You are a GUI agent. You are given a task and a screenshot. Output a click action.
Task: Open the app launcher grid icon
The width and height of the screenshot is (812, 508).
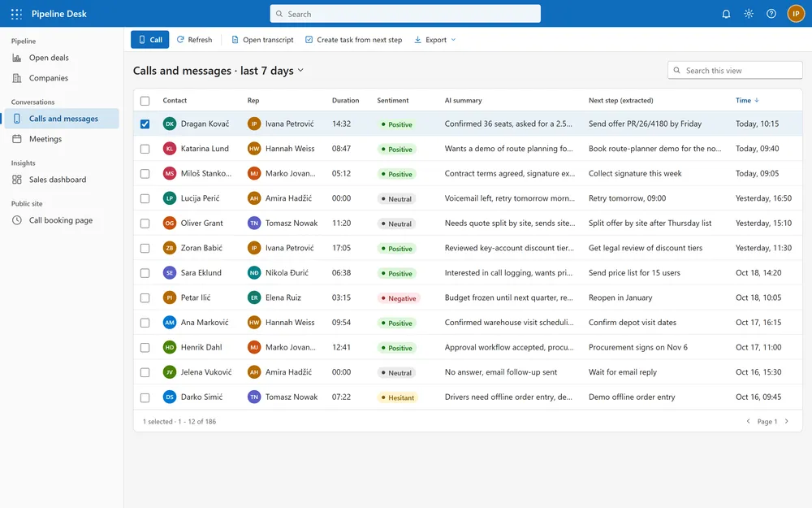coord(16,14)
